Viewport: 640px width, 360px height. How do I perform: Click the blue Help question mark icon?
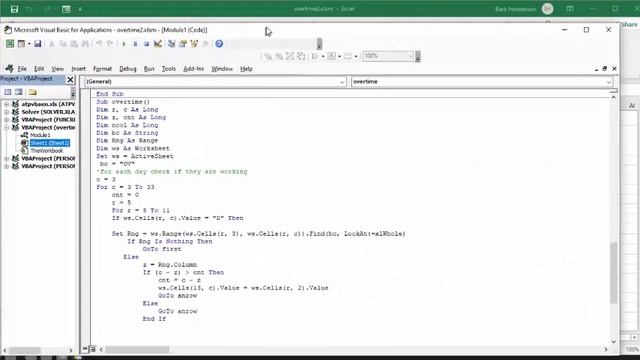(x=219, y=44)
